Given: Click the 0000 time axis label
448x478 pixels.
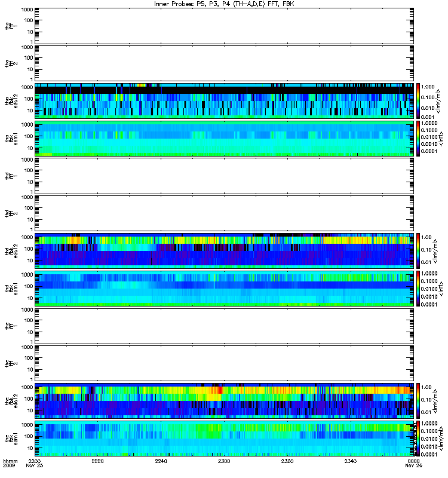Looking at the screenshot, I should pyautogui.click(x=413, y=461).
